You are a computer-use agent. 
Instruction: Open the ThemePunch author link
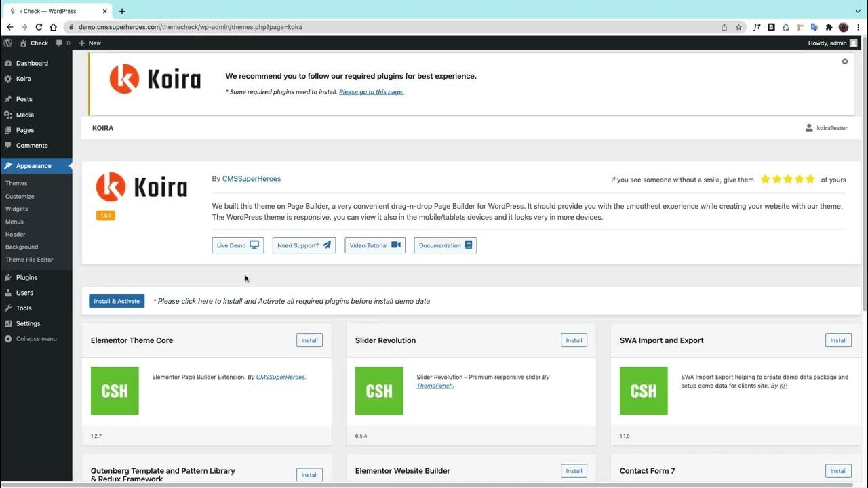point(435,386)
